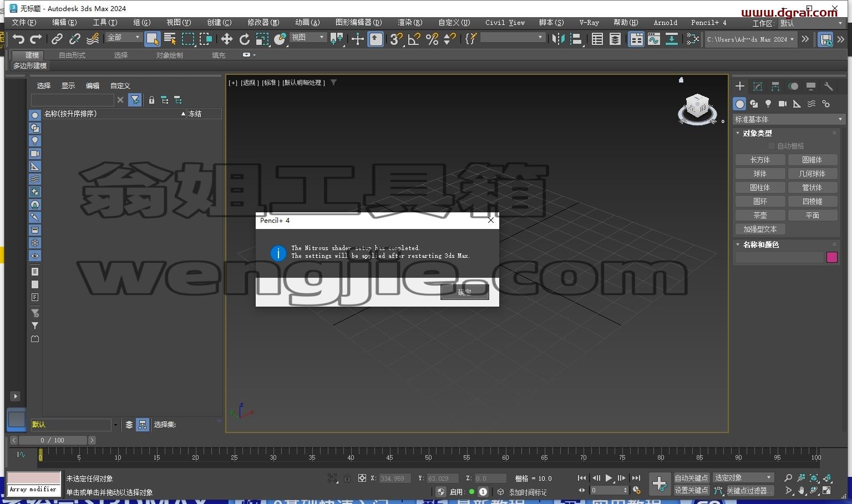
Task: Collapse the 对象类型 rollout
Action: (x=757, y=134)
